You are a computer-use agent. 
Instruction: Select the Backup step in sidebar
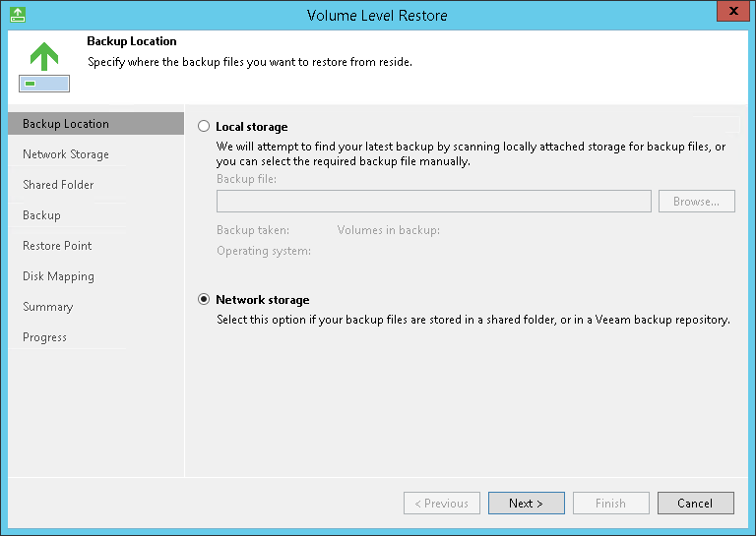coord(41,215)
